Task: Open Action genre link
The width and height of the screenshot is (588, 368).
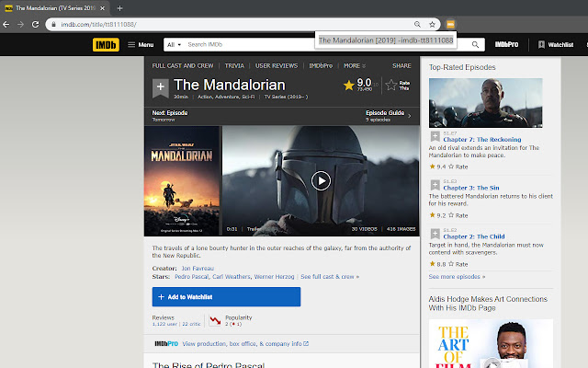Action: pos(205,97)
